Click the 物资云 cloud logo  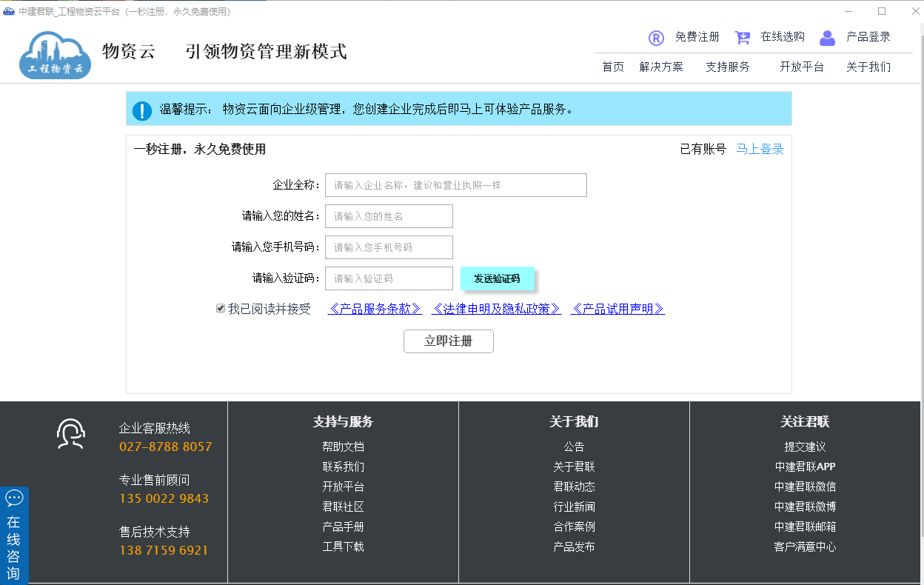coord(54,53)
